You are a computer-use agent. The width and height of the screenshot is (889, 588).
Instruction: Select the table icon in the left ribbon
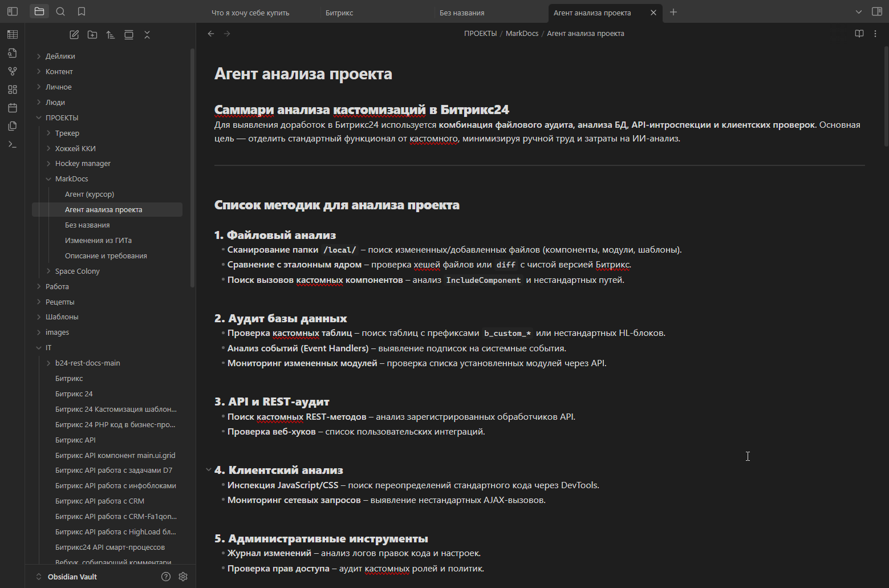[x=12, y=34]
